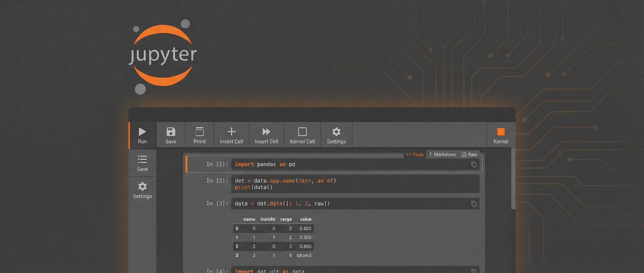The image size is (644, 273).
Task: Select the Kernel Cell square icon
Action: (x=302, y=134)
